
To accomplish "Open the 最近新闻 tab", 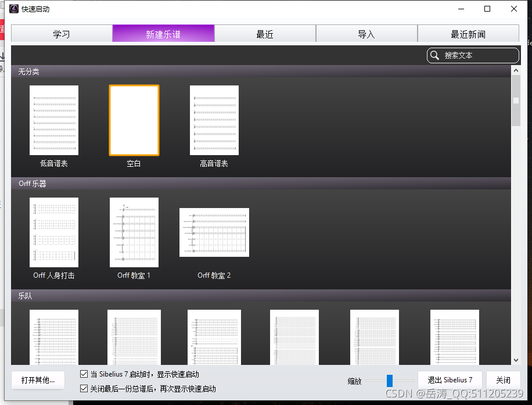I will (468, 34).
